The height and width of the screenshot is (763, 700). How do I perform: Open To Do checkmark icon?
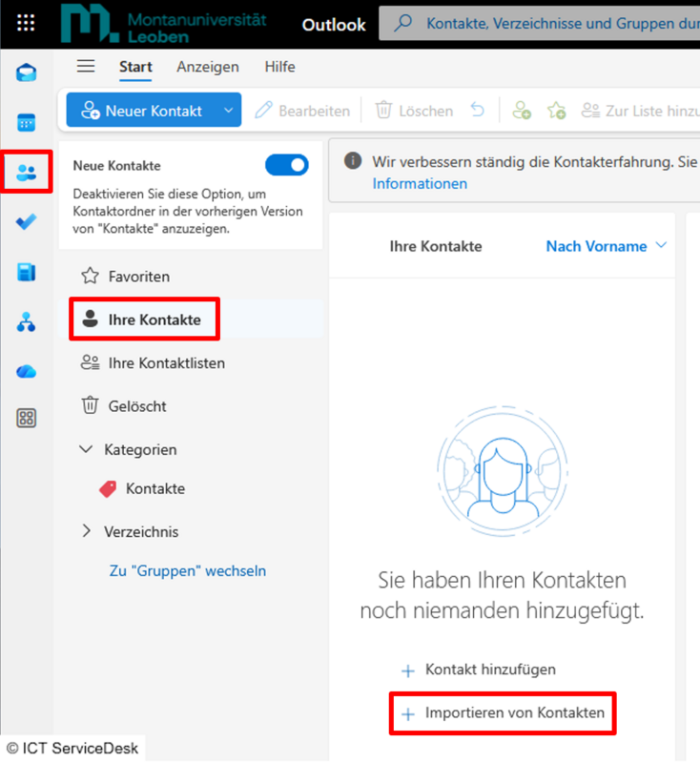click(27, 222)
